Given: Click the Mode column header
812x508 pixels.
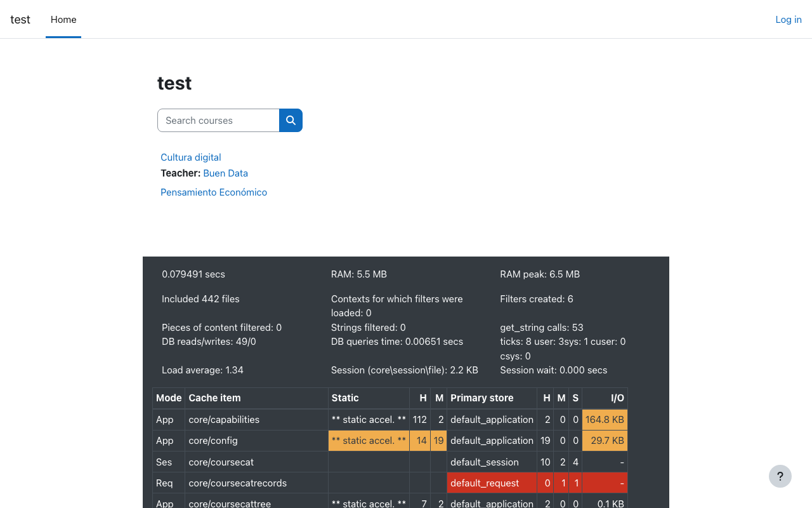Looking at the screenshot, I should [169, 398].
